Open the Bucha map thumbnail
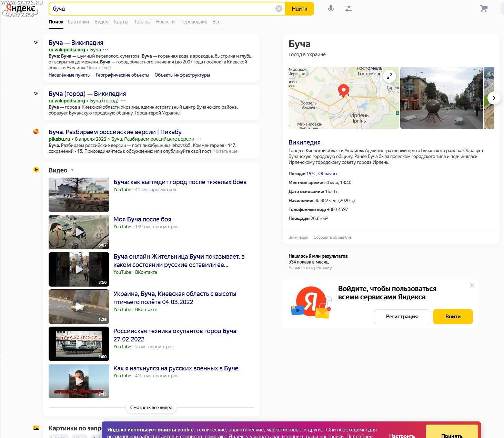 coord(343,98)
